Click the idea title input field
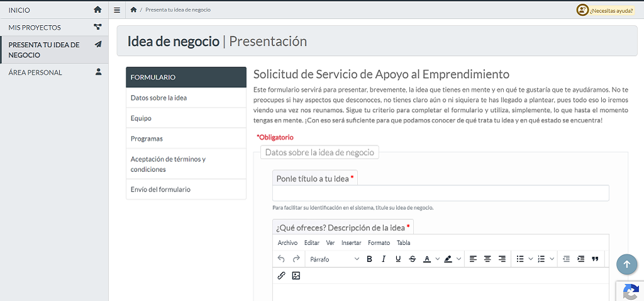Image resolution: width=644 pixels, height=301 pixels. coord(441,193)
